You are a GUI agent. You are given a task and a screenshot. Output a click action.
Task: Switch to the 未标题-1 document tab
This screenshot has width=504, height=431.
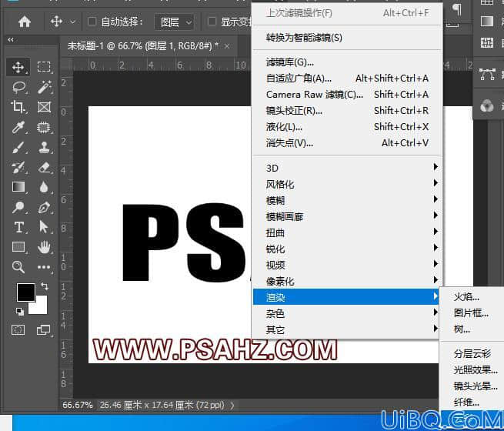point(142,46)
